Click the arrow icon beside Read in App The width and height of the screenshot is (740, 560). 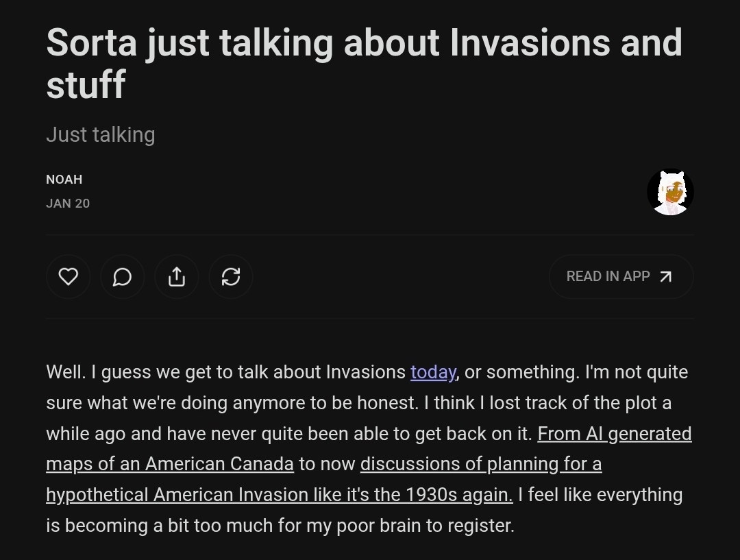[665, 276]
